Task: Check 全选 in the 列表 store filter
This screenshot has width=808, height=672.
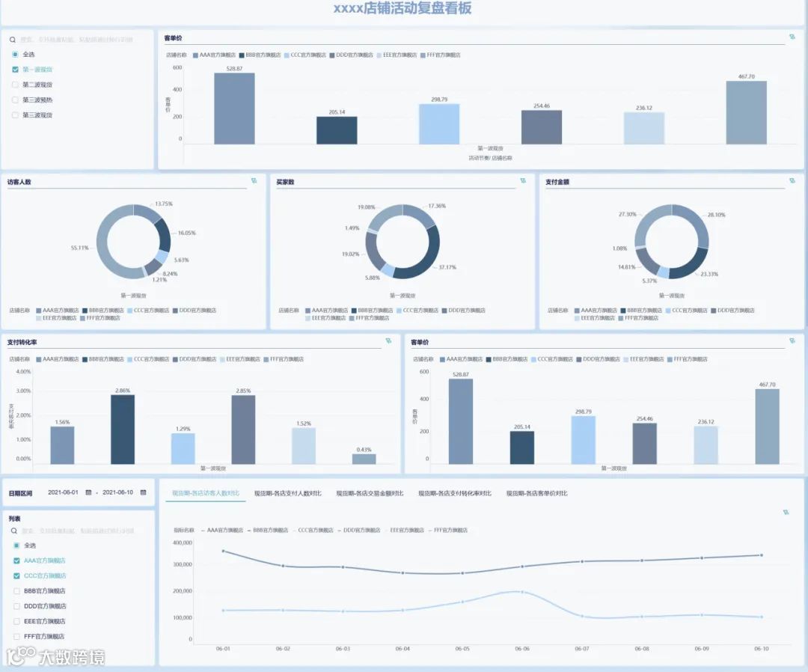Action: click(16, 546)
